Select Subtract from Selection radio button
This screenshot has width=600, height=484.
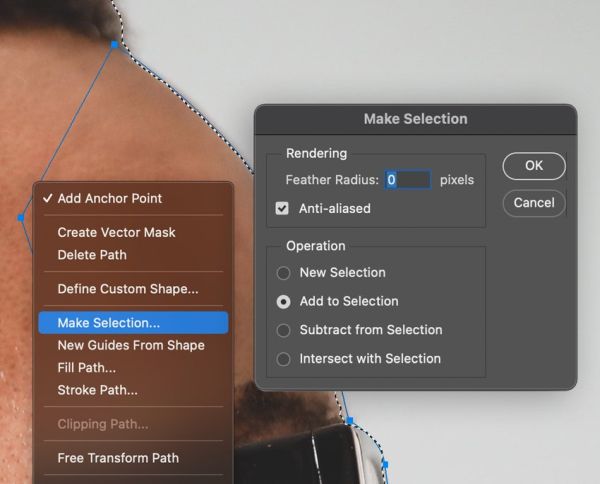coord(284,331)
